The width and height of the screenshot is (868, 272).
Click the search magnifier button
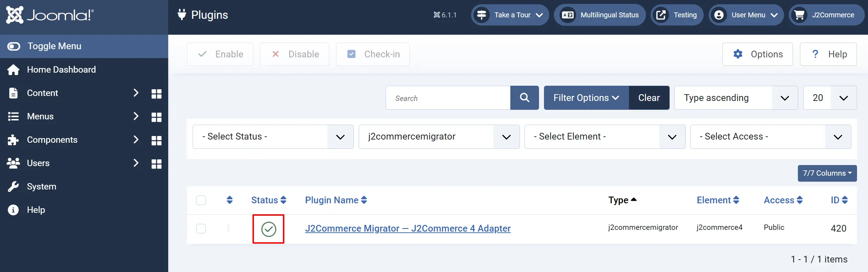(x=524, y=98)
